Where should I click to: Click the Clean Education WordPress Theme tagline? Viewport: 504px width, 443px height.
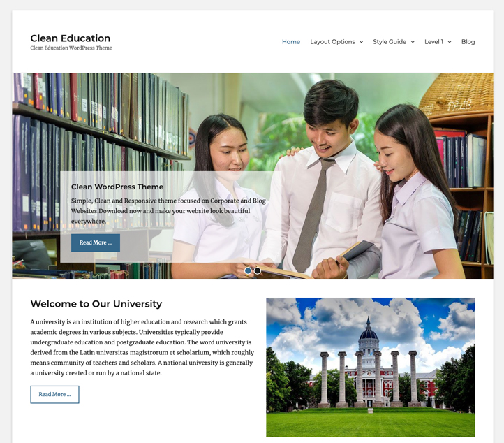point(71,48)
